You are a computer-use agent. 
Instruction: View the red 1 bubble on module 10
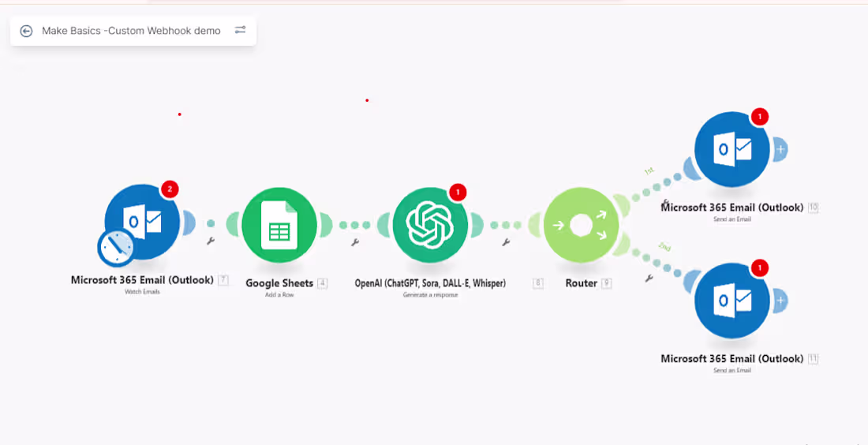click(759, 117)
